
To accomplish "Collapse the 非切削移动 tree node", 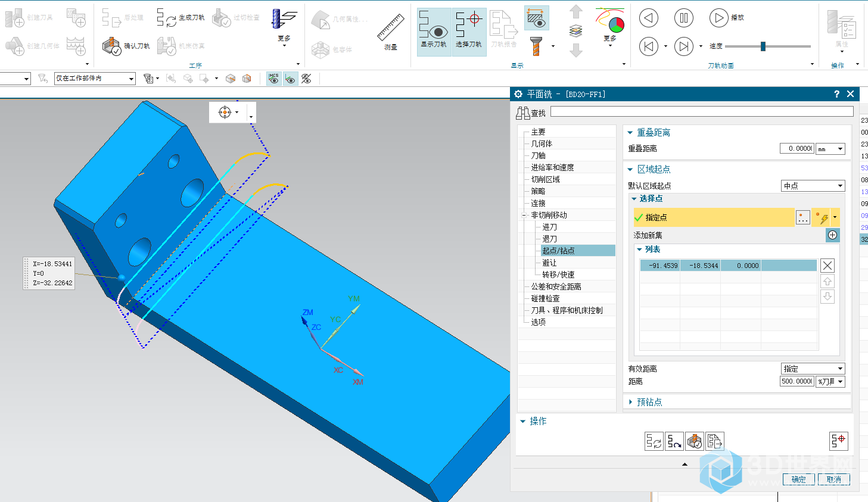I will click(524, 215).
